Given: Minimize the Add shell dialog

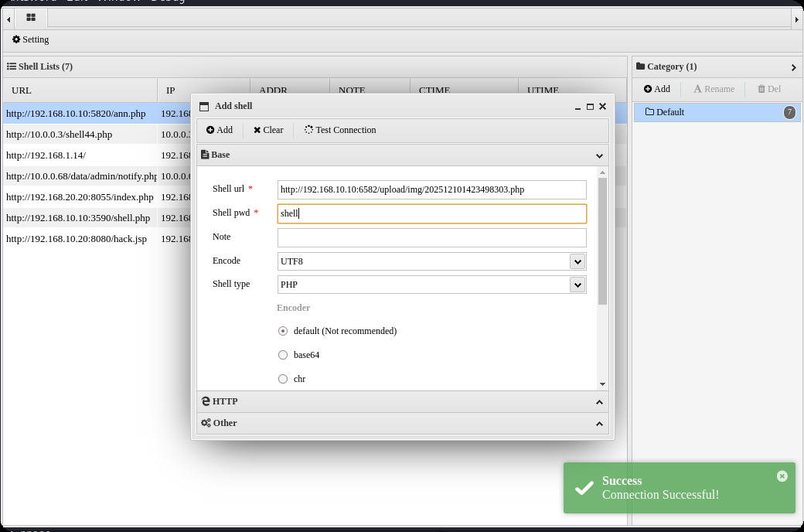Looking at the screenshot, I should click(x=578, y=107).
